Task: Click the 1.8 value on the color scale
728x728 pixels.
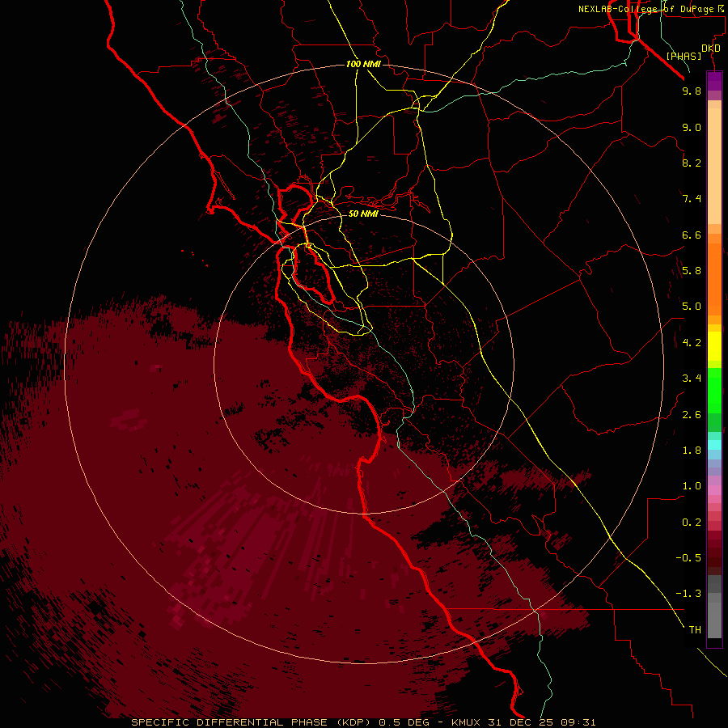Action: [x=692, y=451]
